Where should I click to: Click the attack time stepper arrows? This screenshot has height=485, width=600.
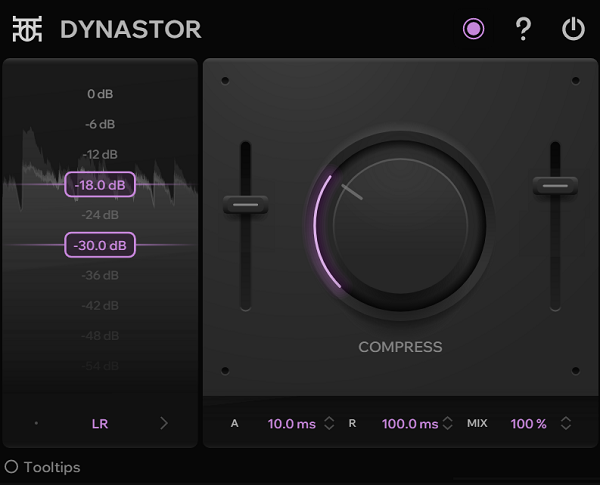tap(330, 423)
